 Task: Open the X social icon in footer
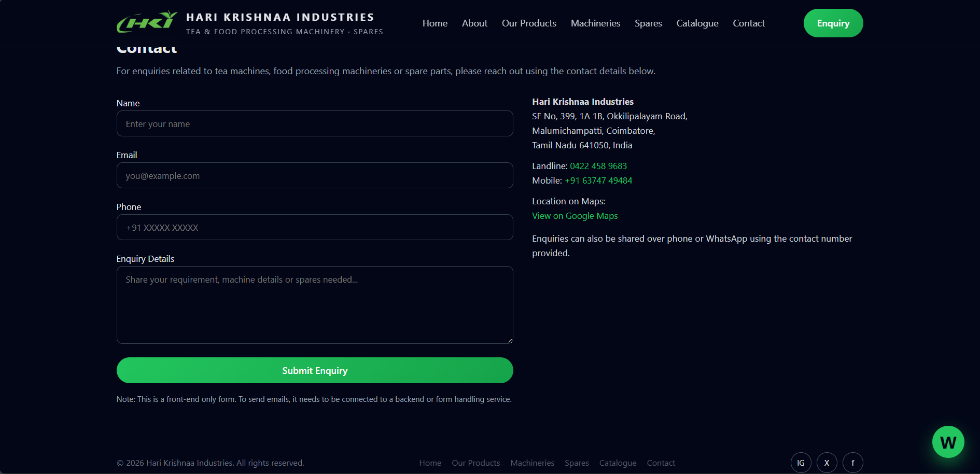point(827,463)
